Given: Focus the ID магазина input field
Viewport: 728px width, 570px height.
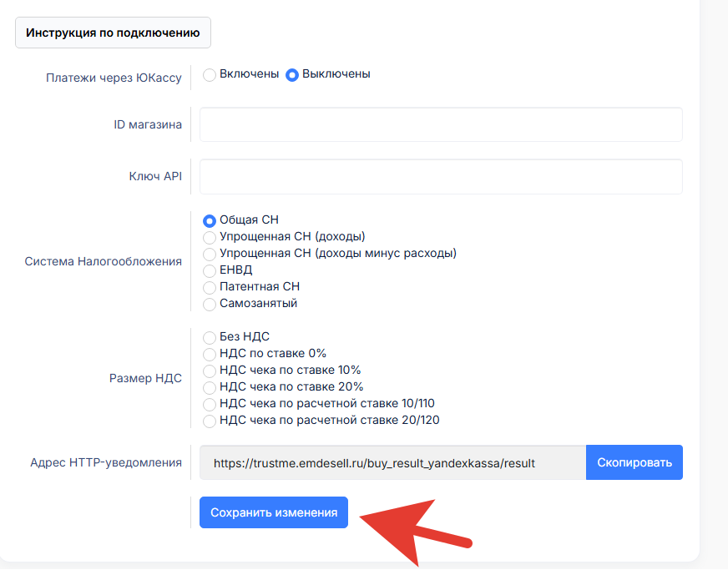Looking at the screenshot, I should [x=441, y=124].
